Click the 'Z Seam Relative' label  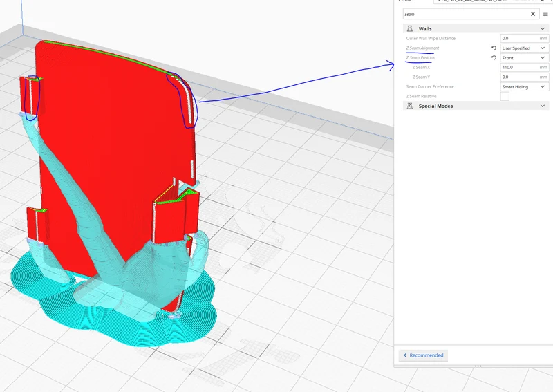(421, 96)
